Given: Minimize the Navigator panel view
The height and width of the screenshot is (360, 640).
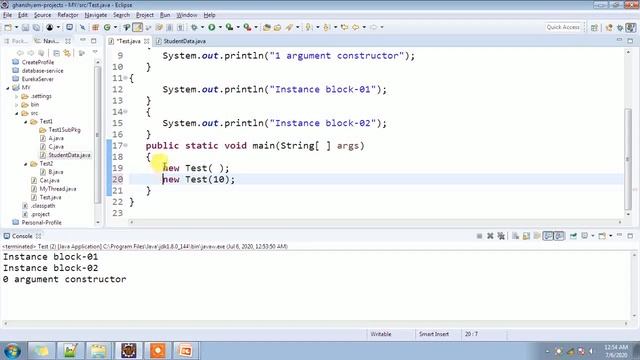Looking at the screenshot, I should point(83,40).
